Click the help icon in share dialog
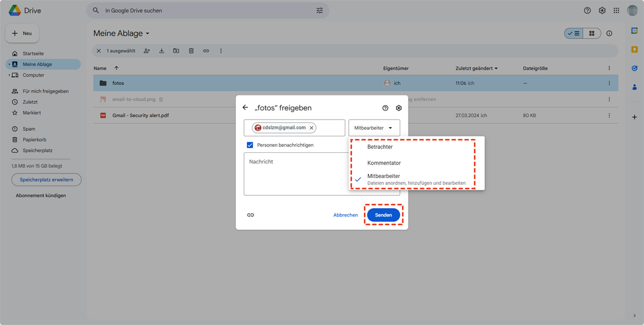Image resolution: width=644 pixels, height=325 pixels. [385, 108]
